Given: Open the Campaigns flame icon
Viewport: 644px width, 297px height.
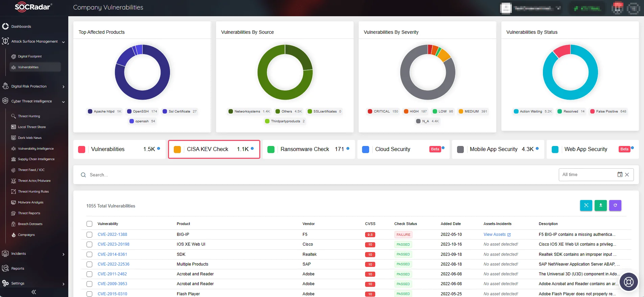Looking at the screenshot, I should (x=14, y=235).
